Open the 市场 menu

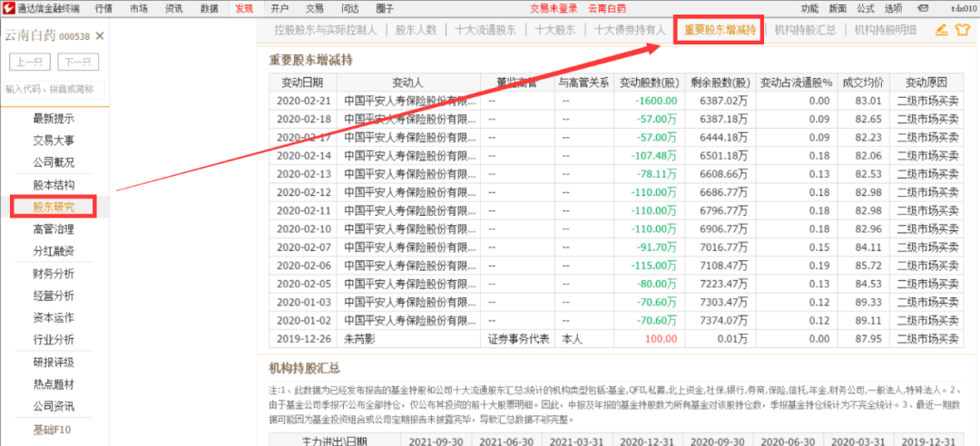[140, 8]
